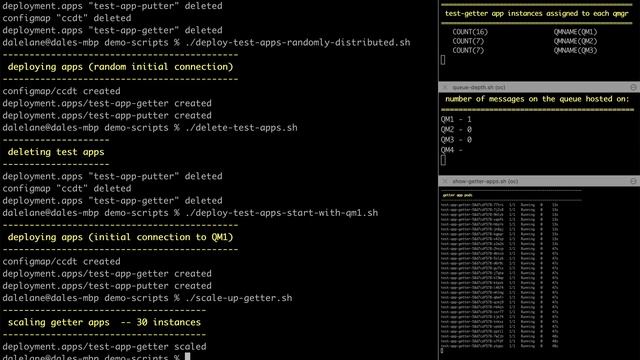Click COUNT(7) in the QMNAME(QM3) row

(x=468, y=51)
